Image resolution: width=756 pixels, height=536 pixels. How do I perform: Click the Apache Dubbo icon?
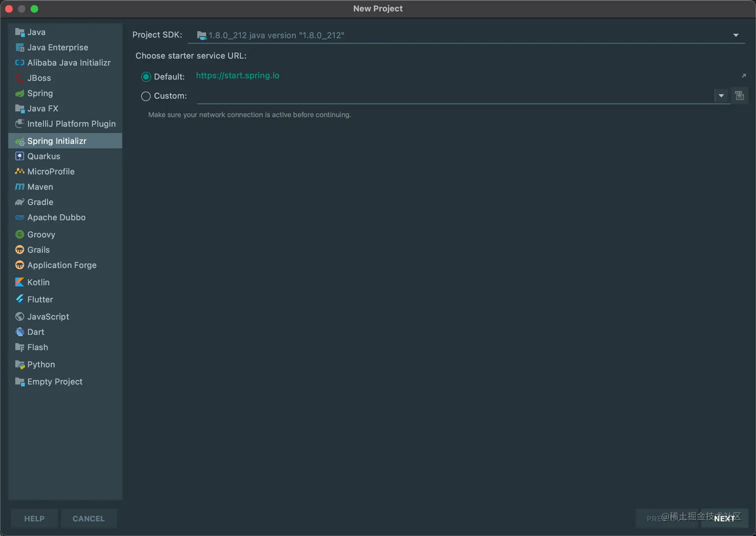[x=20, y=217]
